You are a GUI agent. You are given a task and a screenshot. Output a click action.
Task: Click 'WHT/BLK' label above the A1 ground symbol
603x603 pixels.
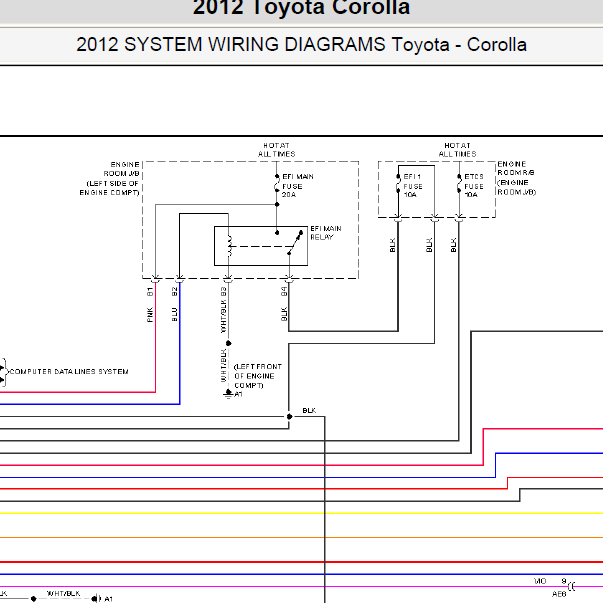[223, 365]
